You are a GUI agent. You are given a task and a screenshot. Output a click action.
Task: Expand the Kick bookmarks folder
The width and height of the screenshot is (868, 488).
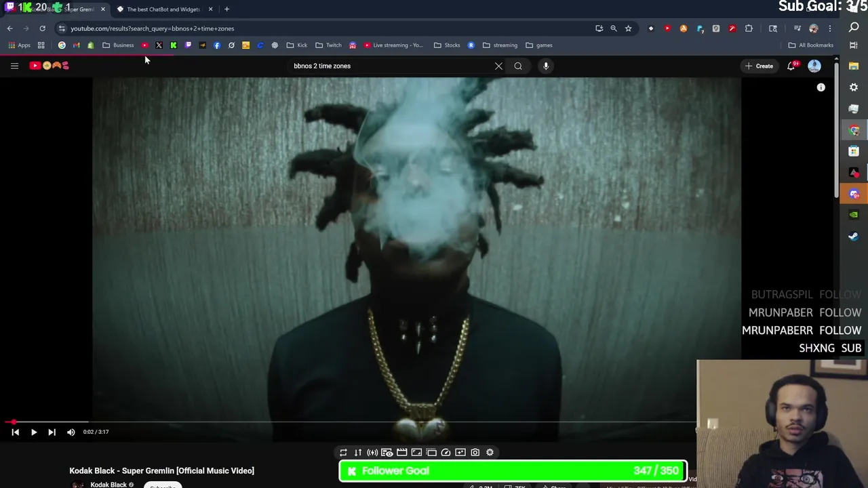pyautogui.click(x=297, y=45)
